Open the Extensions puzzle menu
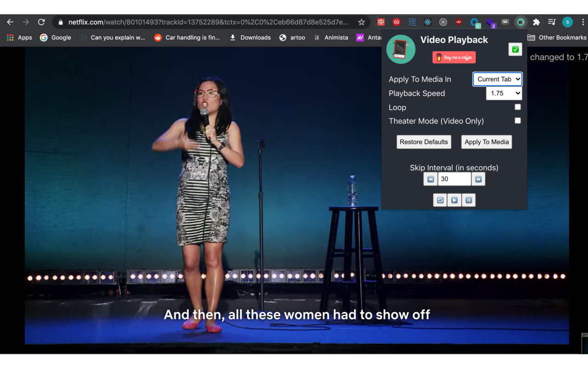588x368 pixels. [x=536, y=22]
